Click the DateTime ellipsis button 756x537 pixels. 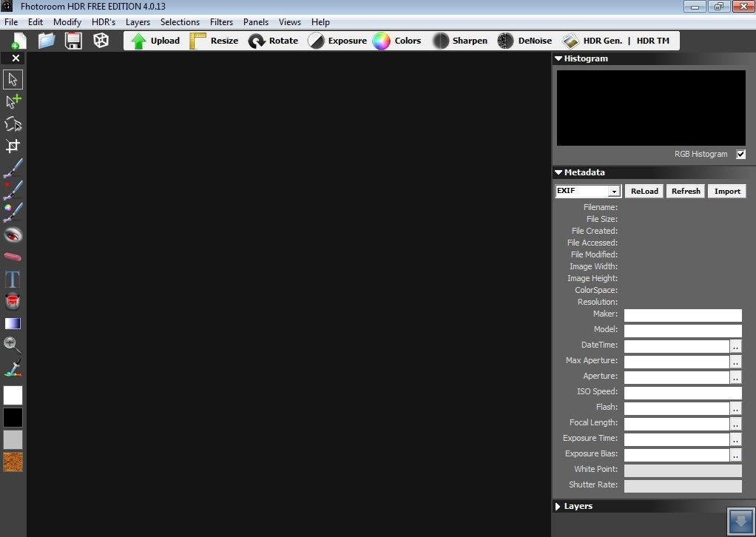pos(735,347)
